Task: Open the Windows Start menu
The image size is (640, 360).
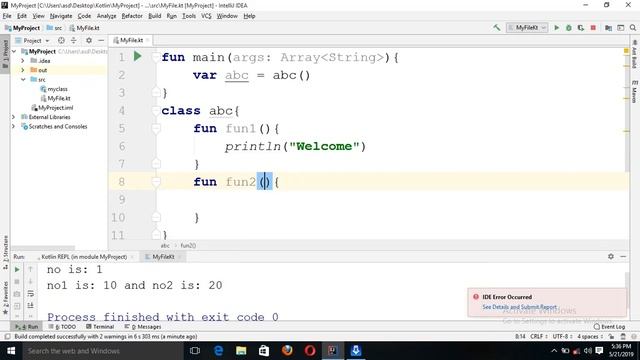Action: click(x=11, y=351)
